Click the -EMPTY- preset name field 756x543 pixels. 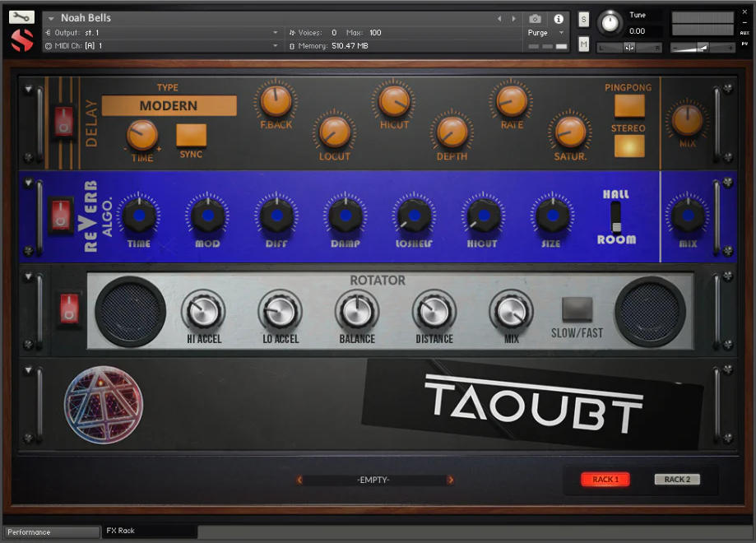(x=373, y=480)
